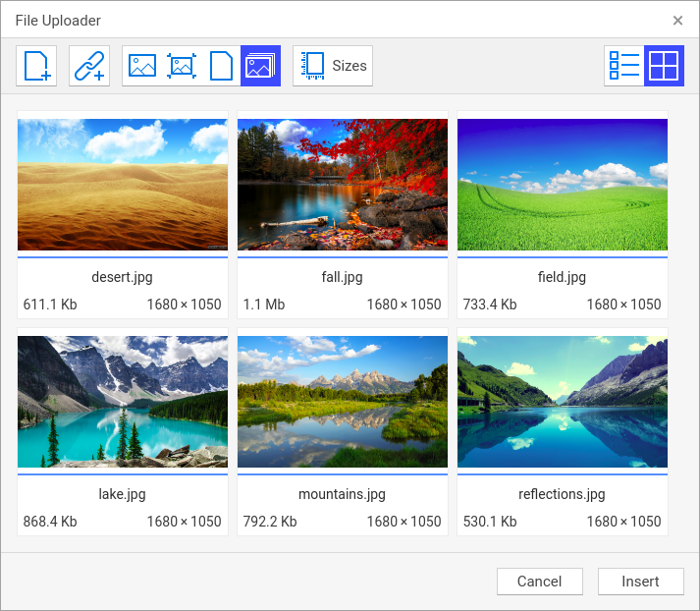Select the desert.jpg thumbnail
The width and height of the screenshot is (700, 611).
123,185
